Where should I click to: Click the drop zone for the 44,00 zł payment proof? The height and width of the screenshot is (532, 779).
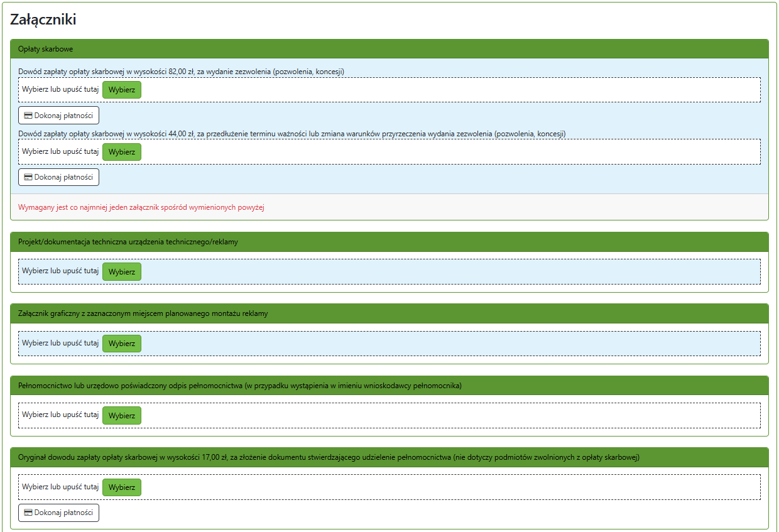coord(440,151)
